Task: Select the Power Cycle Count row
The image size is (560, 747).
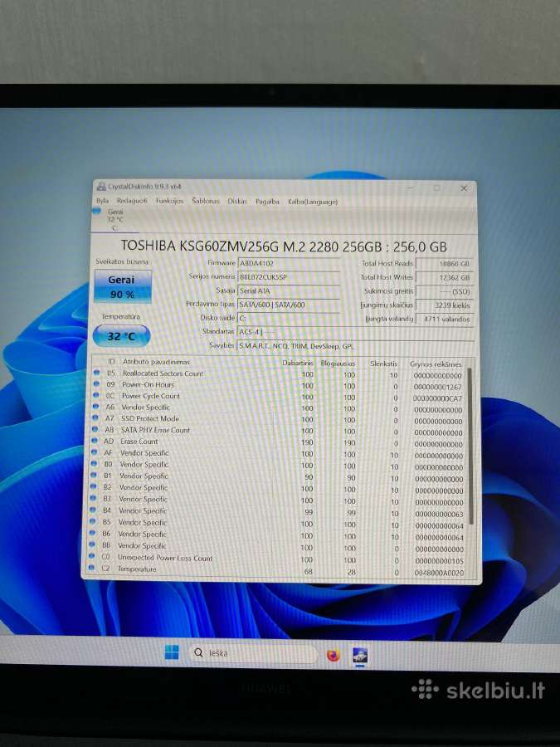Action: 279,397
